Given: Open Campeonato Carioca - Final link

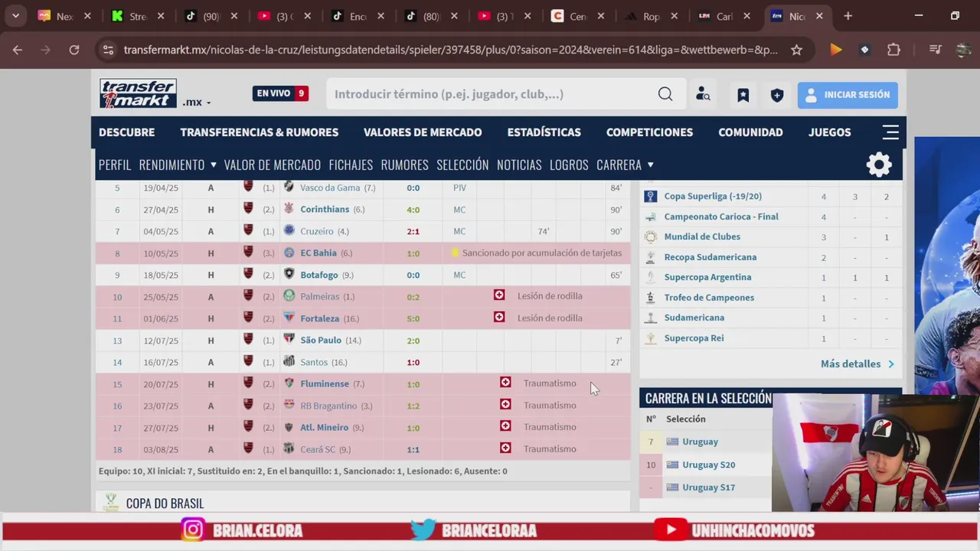Looking at the screenshot, I should coord(721,217).
